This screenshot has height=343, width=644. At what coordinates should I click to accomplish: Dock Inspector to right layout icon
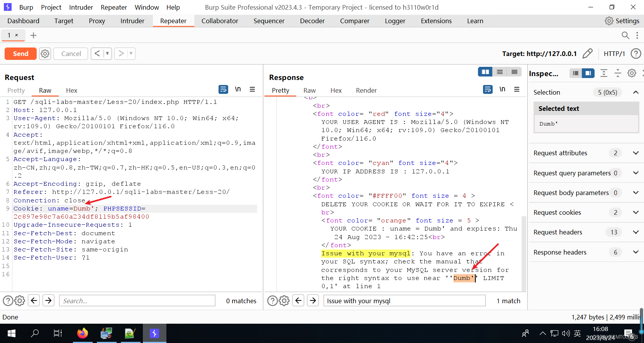pos(588,73)
